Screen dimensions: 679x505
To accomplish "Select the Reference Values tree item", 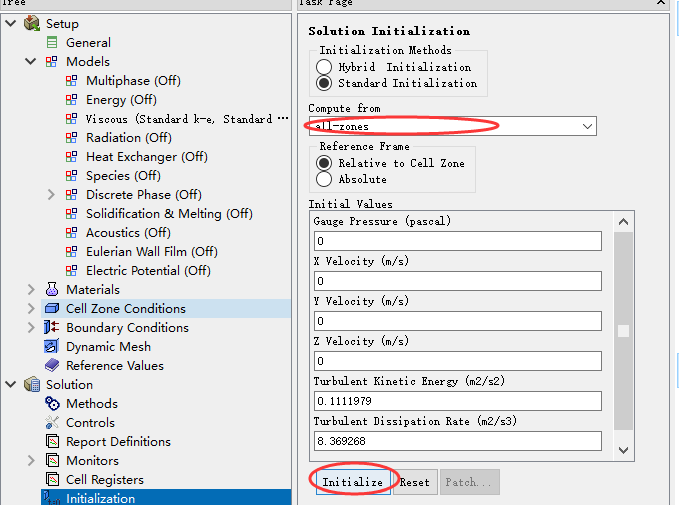I will [x=115, y=366].
